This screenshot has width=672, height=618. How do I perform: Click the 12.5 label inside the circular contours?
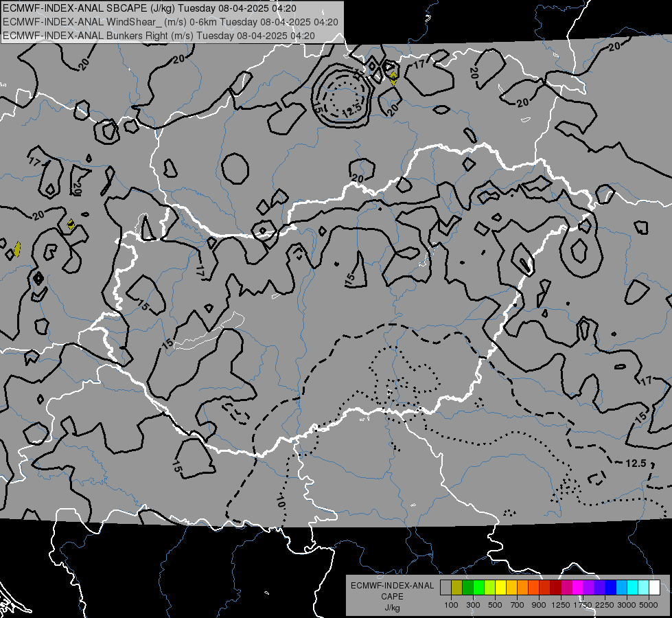click(352, 111)
